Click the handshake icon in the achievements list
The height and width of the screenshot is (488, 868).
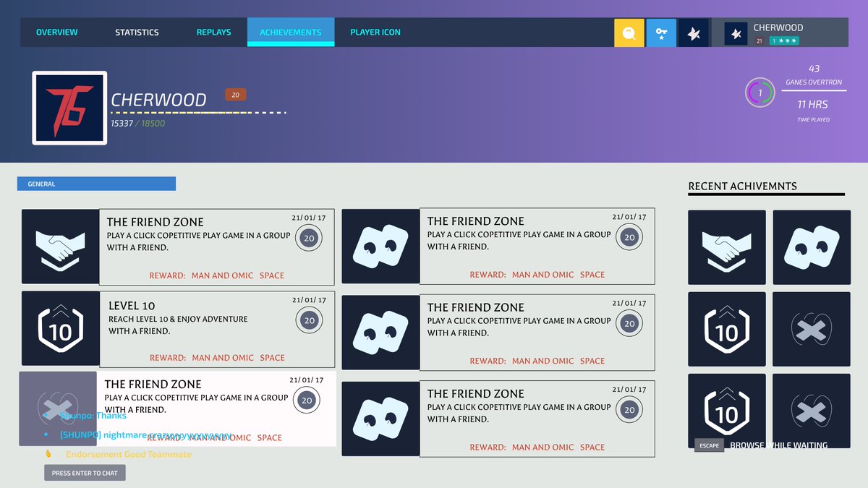coord(60,247)
